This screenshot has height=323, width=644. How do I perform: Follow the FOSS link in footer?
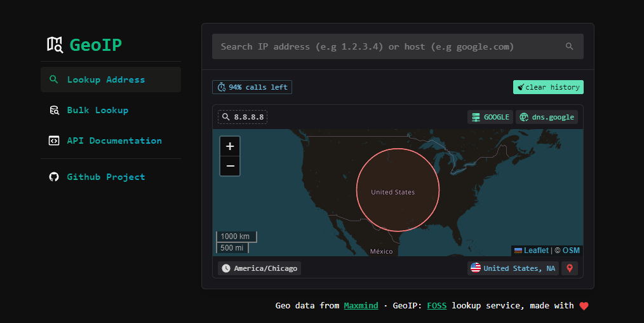point(436,306)
